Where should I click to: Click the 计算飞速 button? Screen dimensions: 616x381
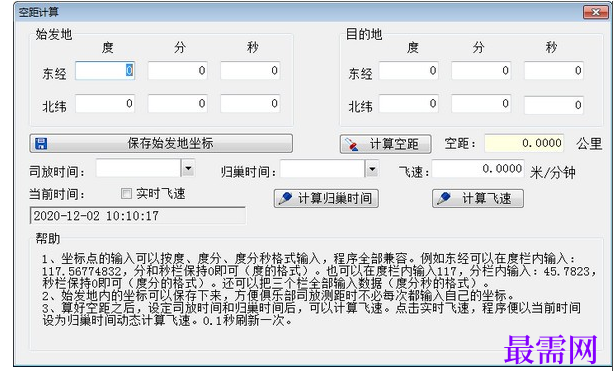(478, 198)
